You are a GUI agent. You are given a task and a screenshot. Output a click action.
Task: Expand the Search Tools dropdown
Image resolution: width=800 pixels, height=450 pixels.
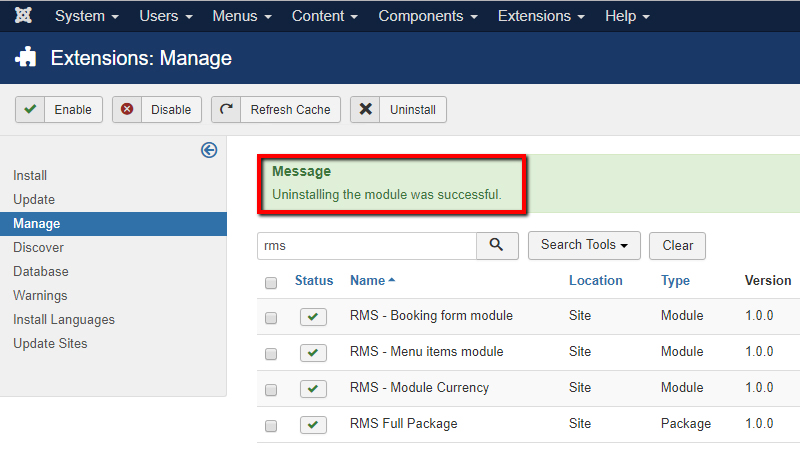(584, 245)
